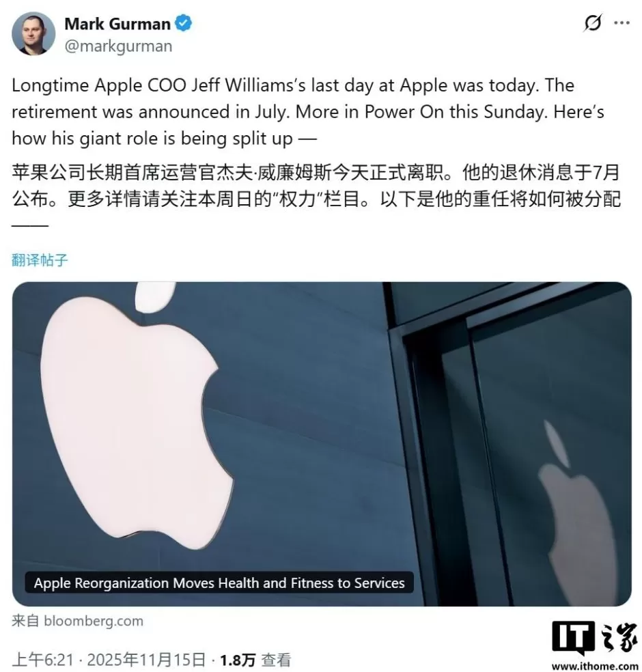Open the Apple logo article image
Viewport: 642px width, 672px height.
pyautogui.click(x=322, y=444)
